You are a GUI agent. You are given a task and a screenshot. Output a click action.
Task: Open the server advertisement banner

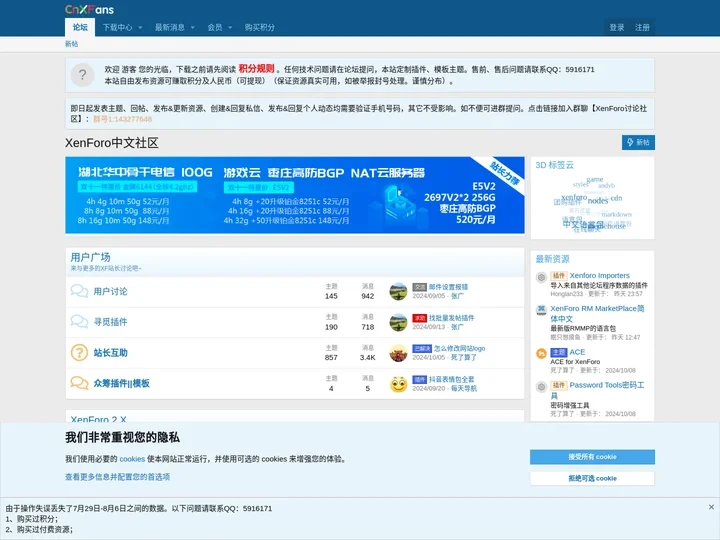tap(294, 195)
